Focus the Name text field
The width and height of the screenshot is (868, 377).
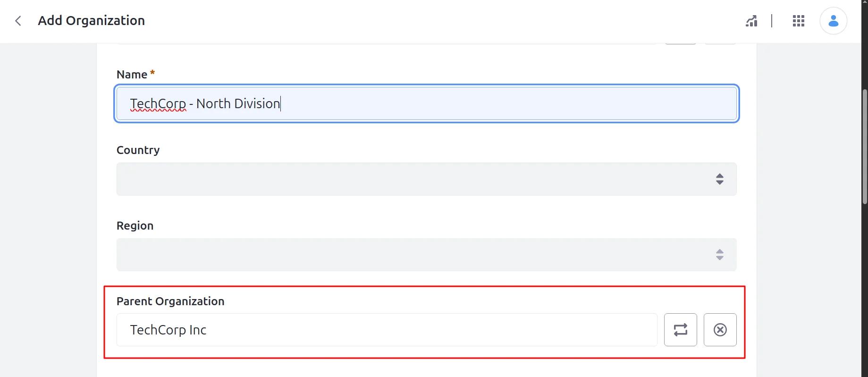point(427,103)
